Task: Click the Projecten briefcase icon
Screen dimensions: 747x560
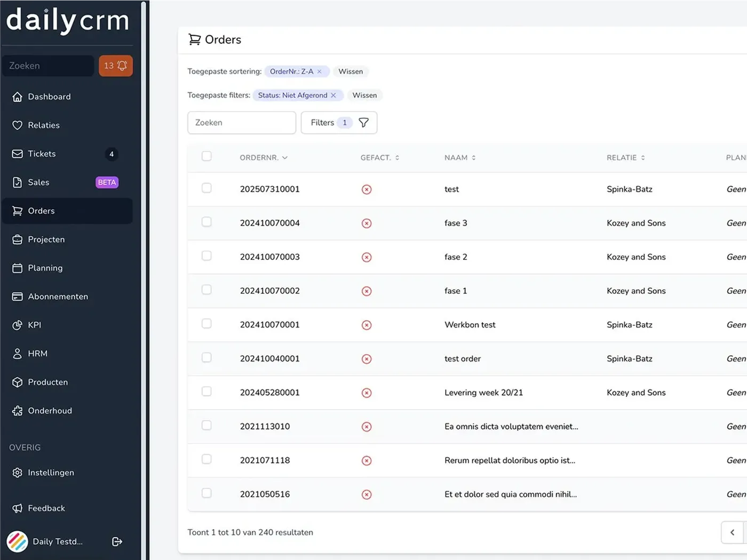Action: 18,239
